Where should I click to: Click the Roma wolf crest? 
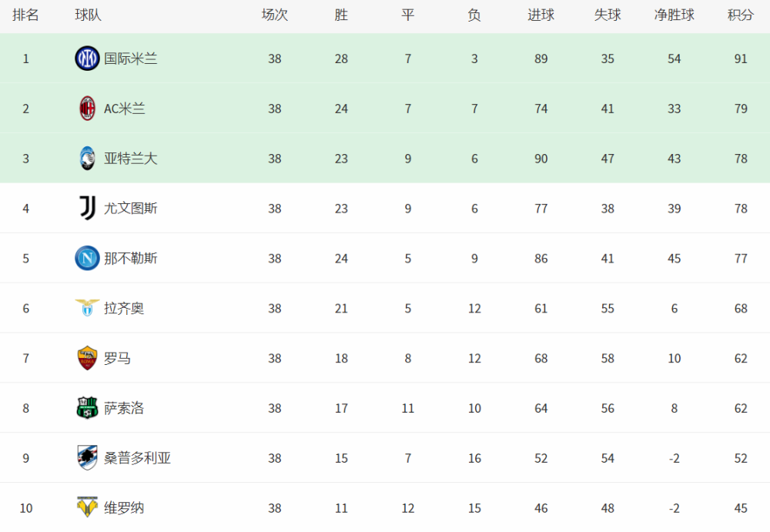(88, 358)
